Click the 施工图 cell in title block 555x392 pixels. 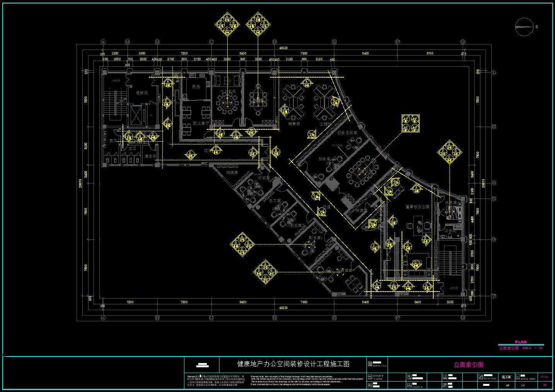[x=506, y=377]
